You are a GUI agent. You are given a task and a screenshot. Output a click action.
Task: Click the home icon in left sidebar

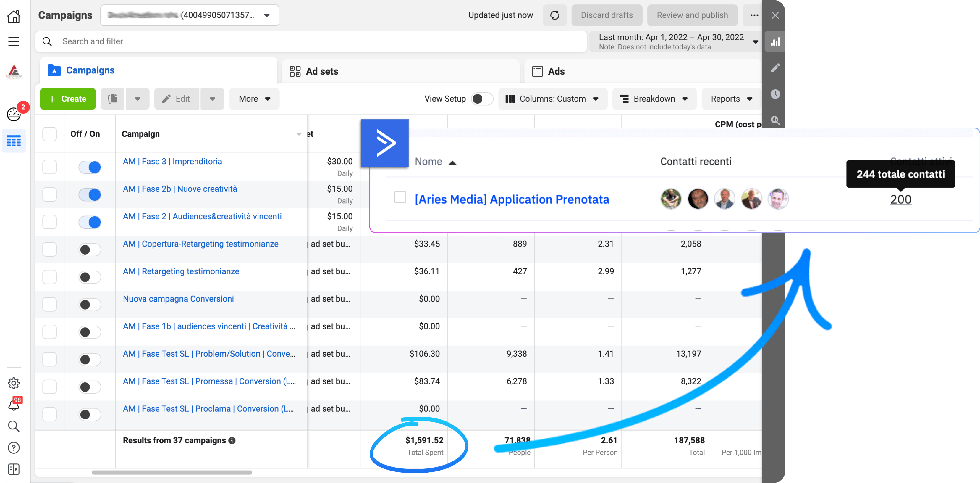pyautogui.click(x=14, y=16)
